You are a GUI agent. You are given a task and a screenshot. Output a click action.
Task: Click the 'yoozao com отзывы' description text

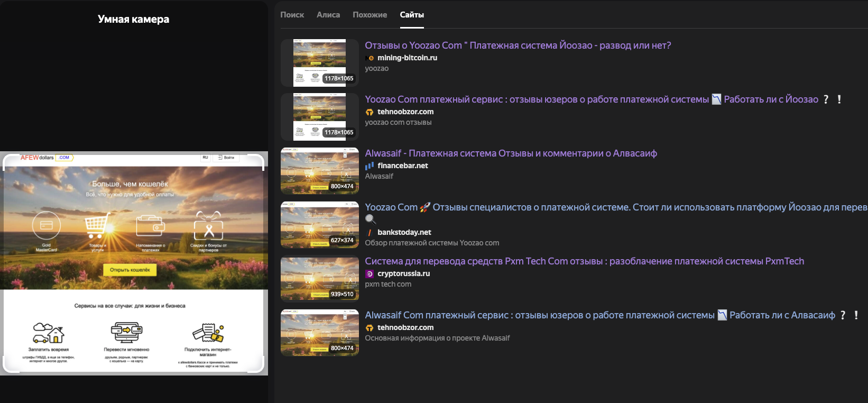[398, 123]
